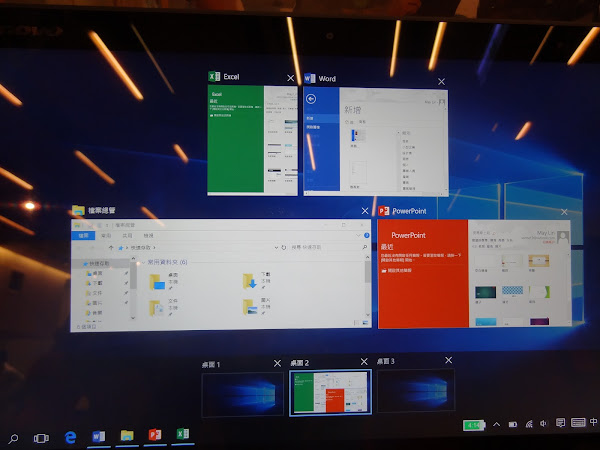Screen dimensions: 600x450
Task: Select the PowerPoint window thumbnail
Action: click(474, 274)
